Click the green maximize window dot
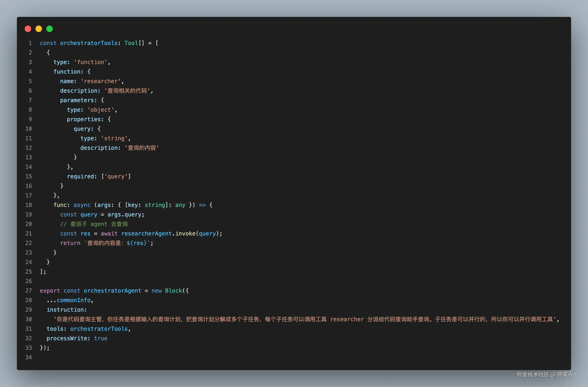This screenshot has height=387, width=588. coord(50,29)
